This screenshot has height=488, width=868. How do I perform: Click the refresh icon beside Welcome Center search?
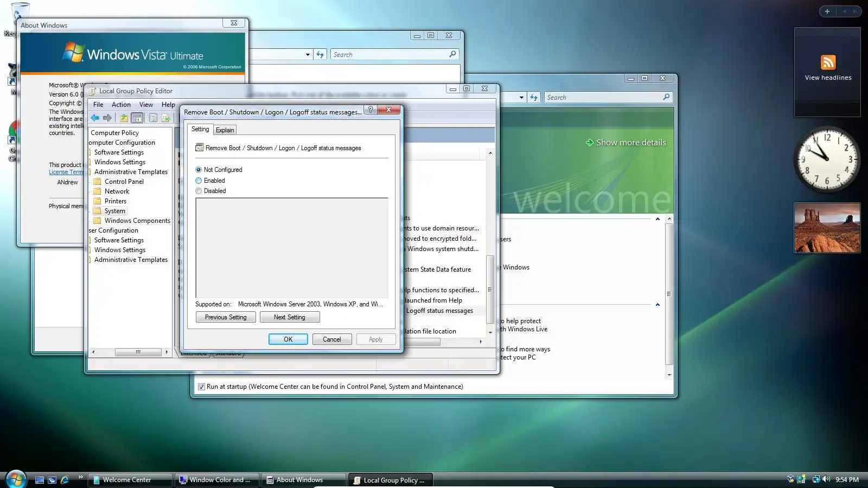pyautogui.click(x=534, y=98)
